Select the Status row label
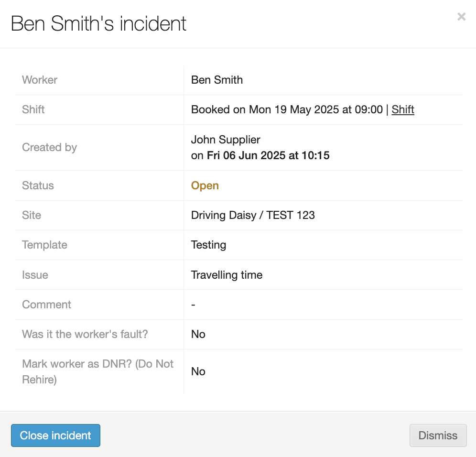This screenshot has height=457, width=476. coord(38,185)
